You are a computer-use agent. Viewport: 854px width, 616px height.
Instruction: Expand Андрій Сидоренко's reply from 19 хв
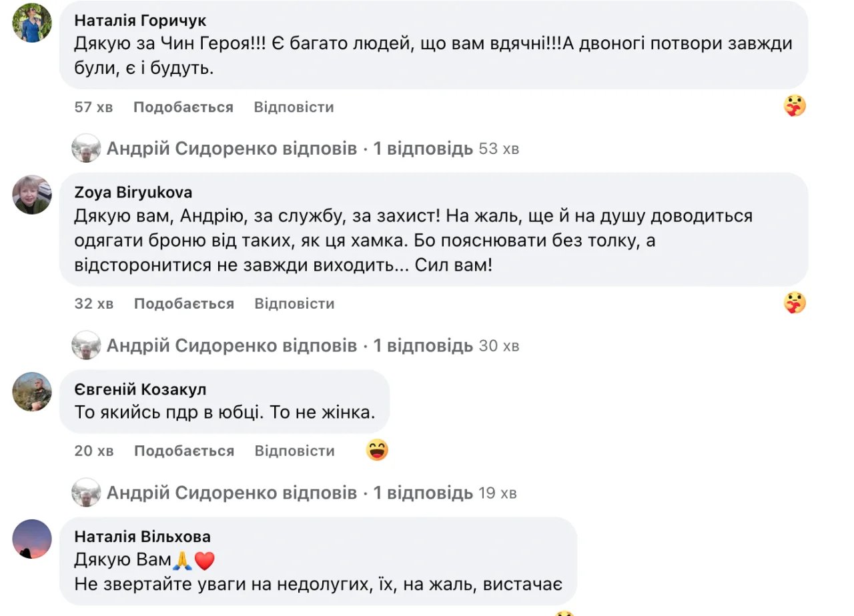click(x=290, y=493)
